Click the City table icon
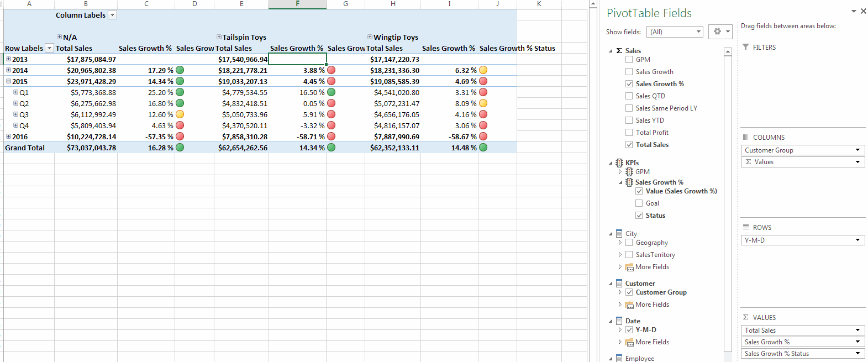Screen dimensions: 868x362 click(619, 234)
